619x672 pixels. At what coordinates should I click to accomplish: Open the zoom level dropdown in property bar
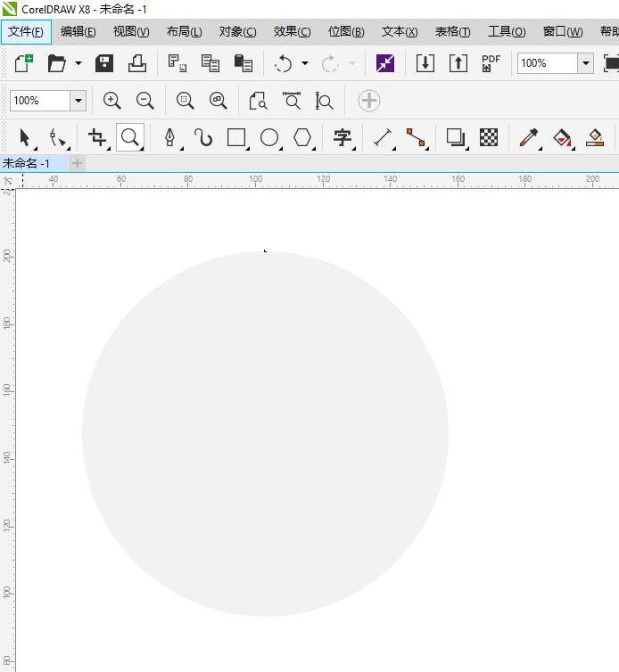(78, 101)
